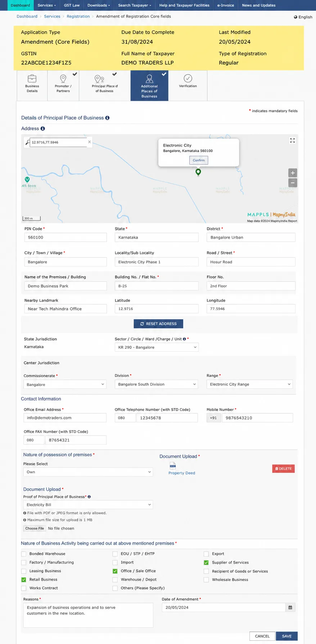Follow the Registration breadcrumb link
316x644 pixels.
tap(78, 17)
